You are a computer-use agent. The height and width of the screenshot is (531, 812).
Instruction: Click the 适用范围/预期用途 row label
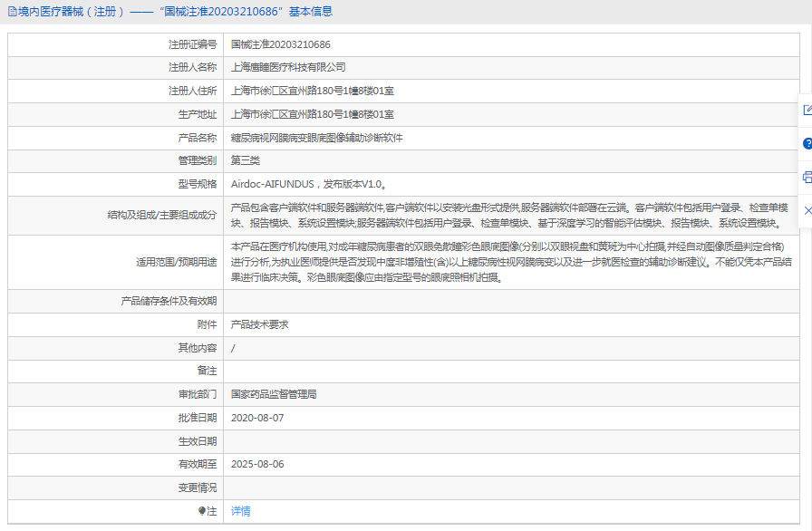coord(176,262)
